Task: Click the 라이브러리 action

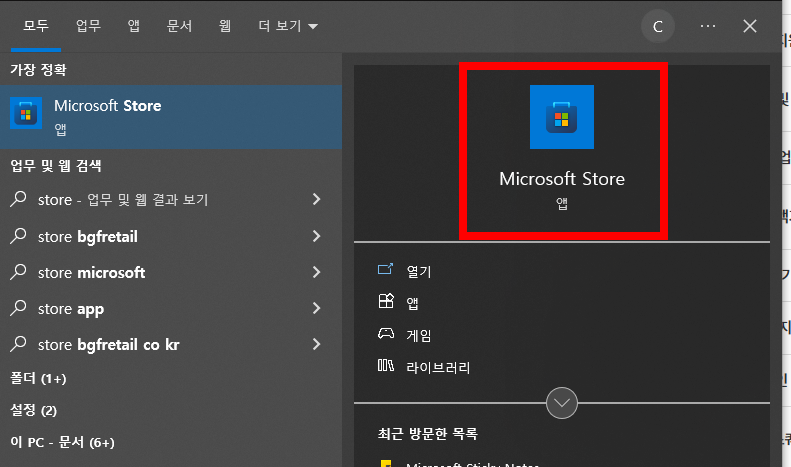Action: tap(438, 367)
